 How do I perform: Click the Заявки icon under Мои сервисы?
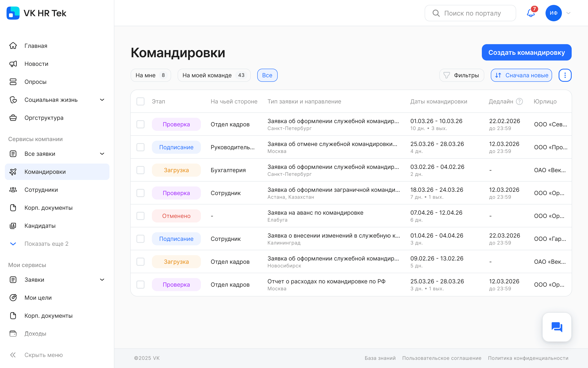(x=13, y=280)
